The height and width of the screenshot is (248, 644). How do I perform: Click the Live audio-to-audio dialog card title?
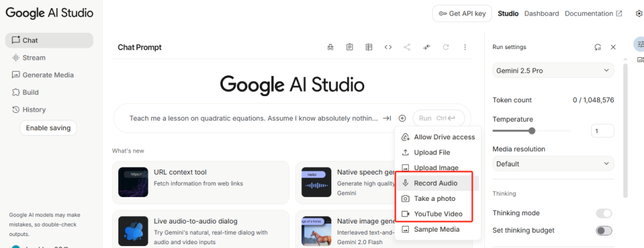[x=196, y=222]
